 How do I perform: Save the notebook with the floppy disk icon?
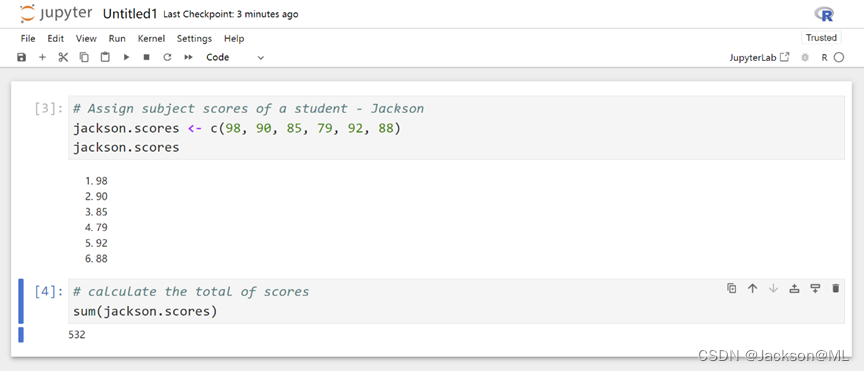[x=21, y=57]
